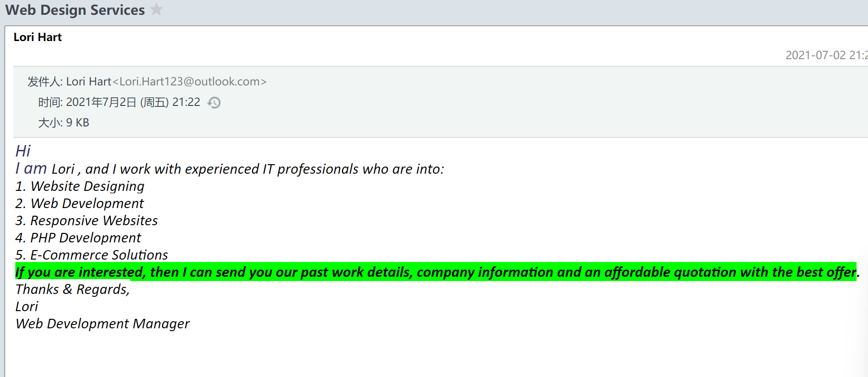Click the Web Design Services subject title
The height and width of the screenshot is (377, 868).
[75, 10]
